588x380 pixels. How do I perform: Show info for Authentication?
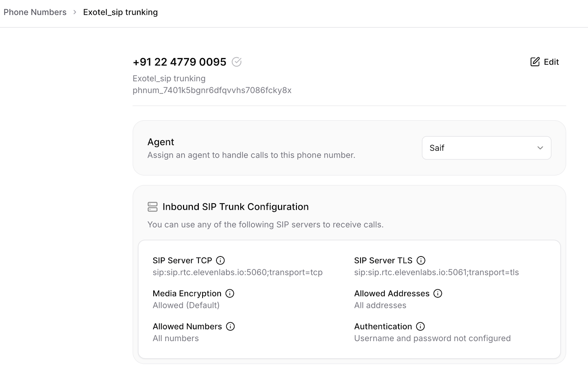coord(420,326)
